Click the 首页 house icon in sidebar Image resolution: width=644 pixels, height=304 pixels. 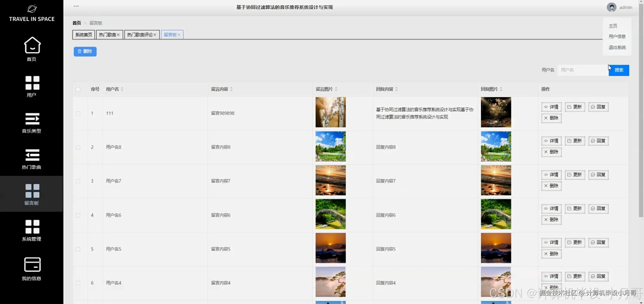click(x=32, y=45)
